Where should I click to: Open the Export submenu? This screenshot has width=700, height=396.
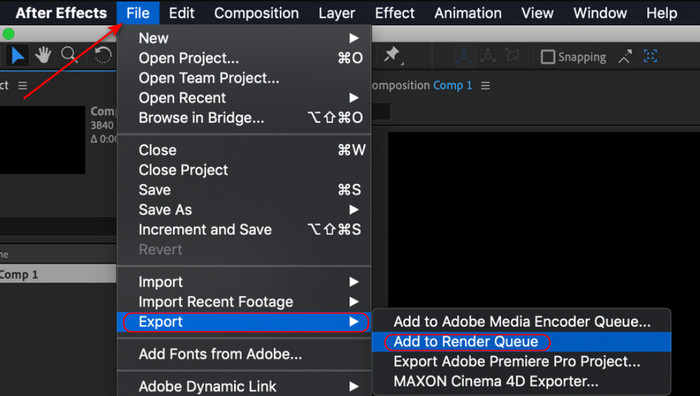(244, 322)
